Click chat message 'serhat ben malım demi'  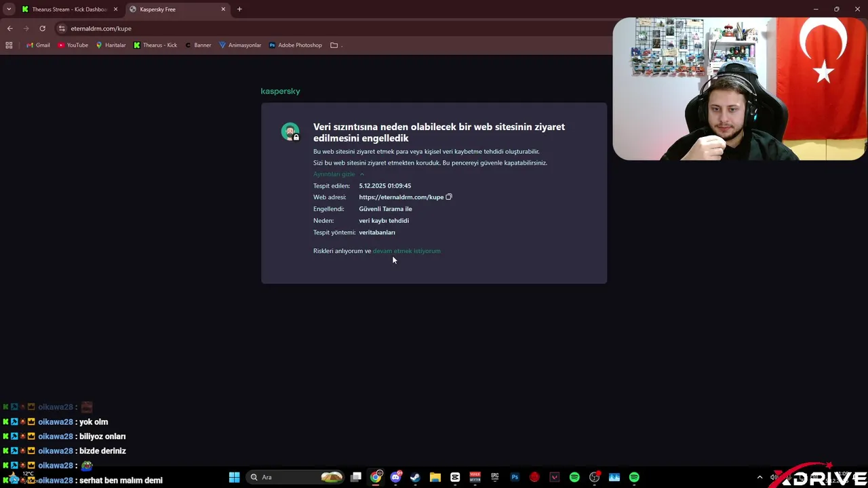point(121,481)
